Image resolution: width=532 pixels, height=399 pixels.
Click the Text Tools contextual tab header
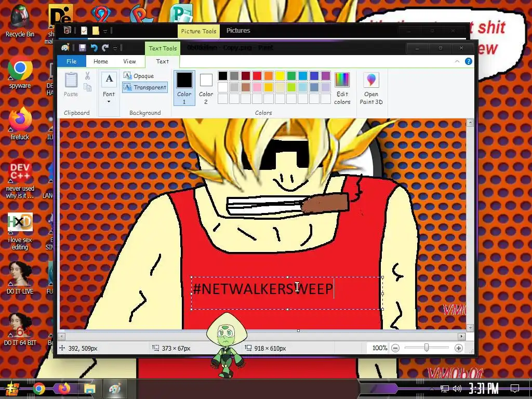(x=163, y=48)
